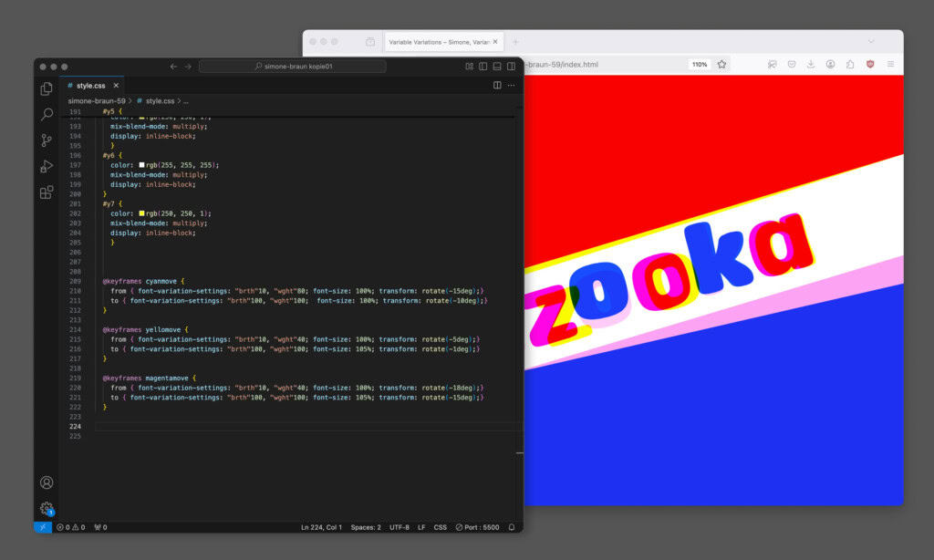Open the Source Control view
Viewport: 934px width, 560px height.
(47, 140)
